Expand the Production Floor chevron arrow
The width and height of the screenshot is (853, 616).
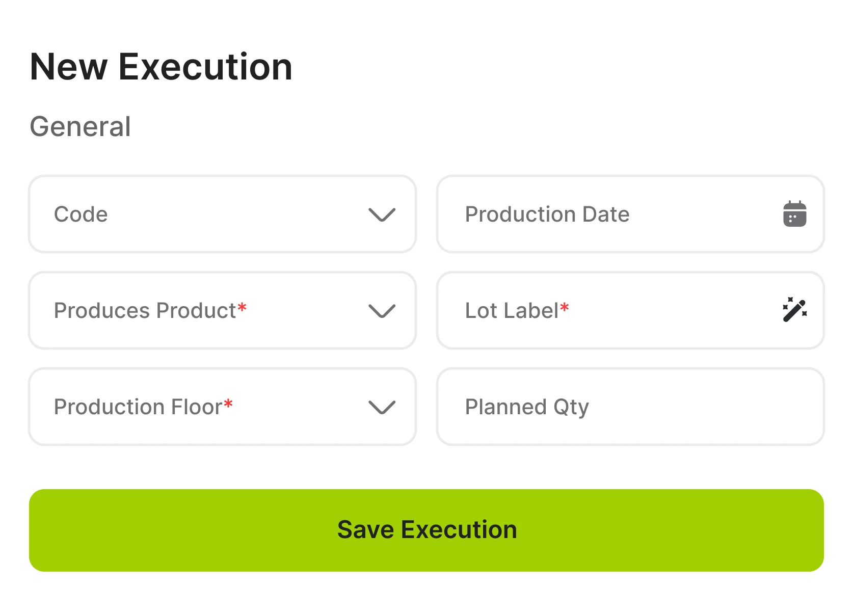point(382,407)
